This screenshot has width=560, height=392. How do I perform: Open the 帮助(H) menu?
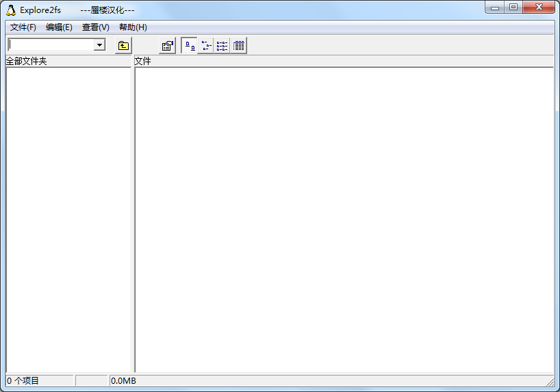tap(133, 27)
